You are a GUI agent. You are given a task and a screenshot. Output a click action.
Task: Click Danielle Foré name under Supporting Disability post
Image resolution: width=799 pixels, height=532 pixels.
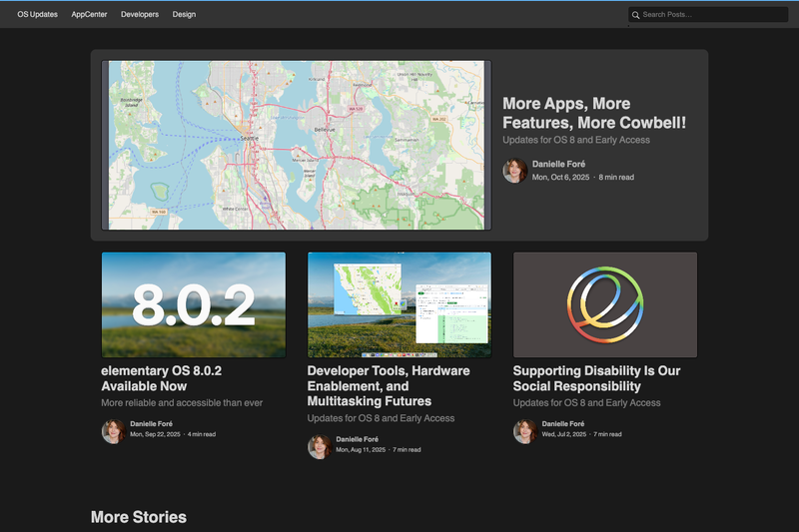coord(562,423)
